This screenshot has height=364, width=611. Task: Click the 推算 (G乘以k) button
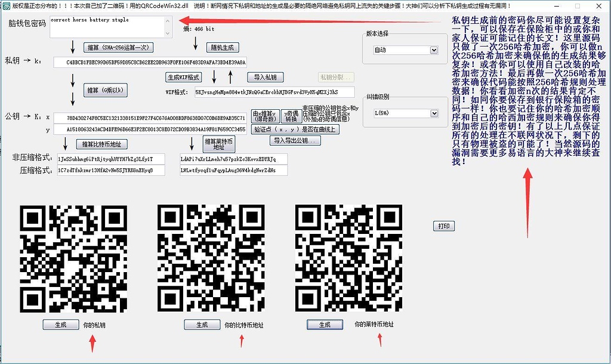pos(106,91)
